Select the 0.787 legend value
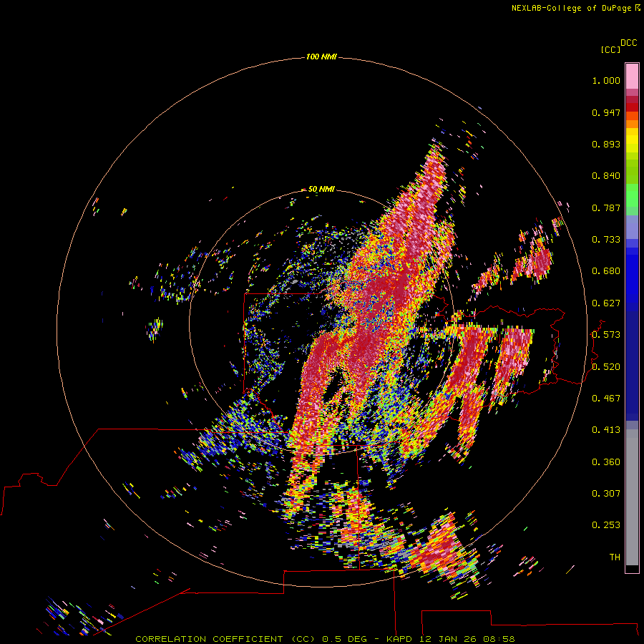 point(606,208)
